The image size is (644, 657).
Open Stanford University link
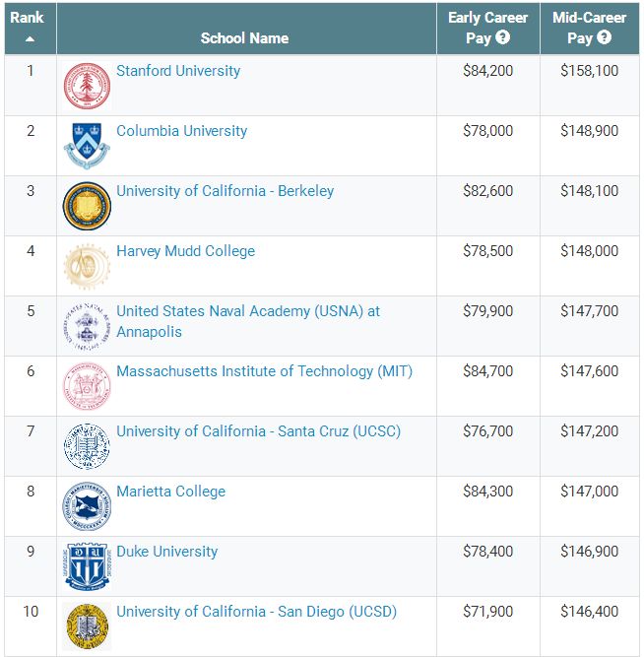click(x=178, y=71)
